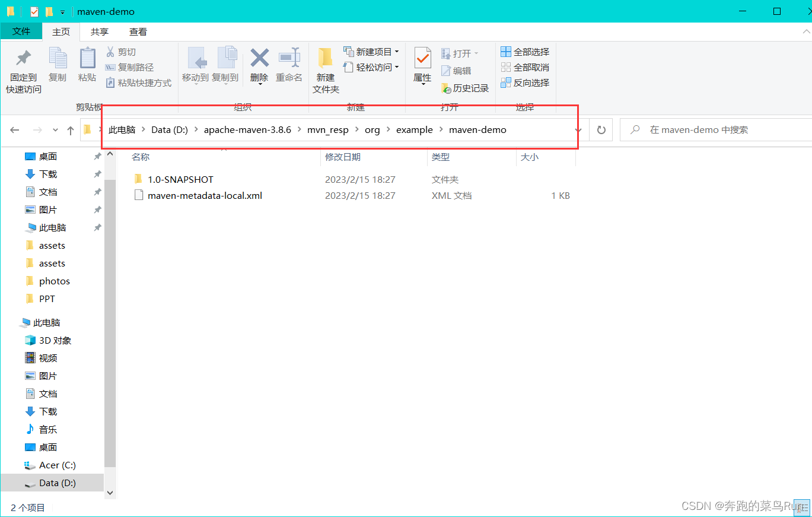Click the Edit command in the ribbon

pyautogui.click(x=456, y=71)
